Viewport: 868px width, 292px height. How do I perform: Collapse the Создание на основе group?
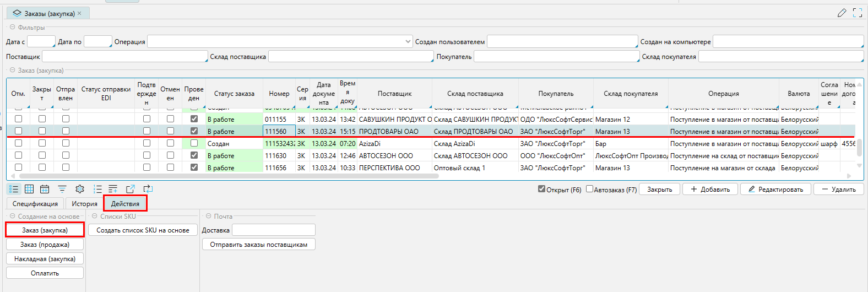point(12,216)
